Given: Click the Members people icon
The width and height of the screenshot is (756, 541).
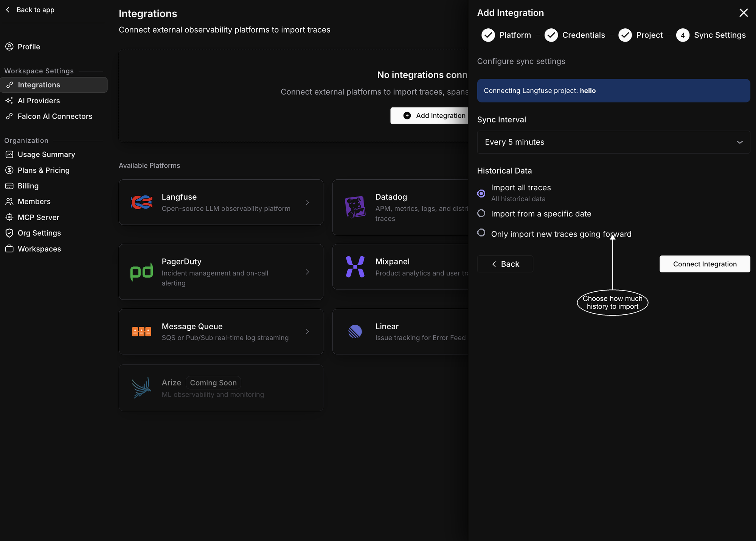Looking at the screenshot, I should [x=9, y=202].
